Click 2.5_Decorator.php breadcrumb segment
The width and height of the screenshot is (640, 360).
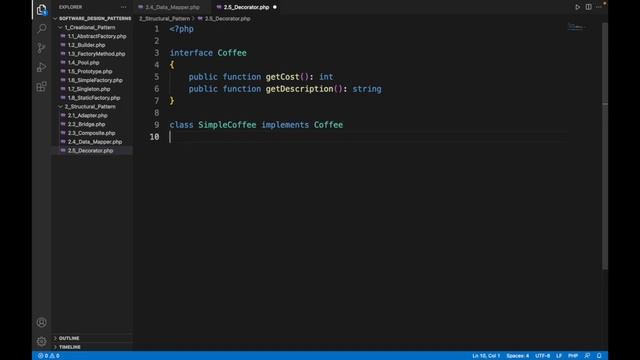pyautogui.click(x=227, y=18)
